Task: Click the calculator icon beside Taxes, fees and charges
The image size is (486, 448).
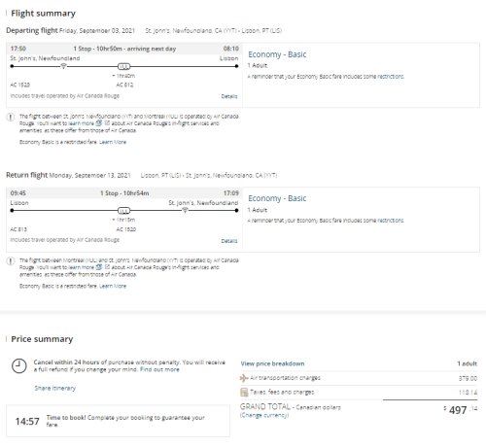Action: tap(244, 393)
